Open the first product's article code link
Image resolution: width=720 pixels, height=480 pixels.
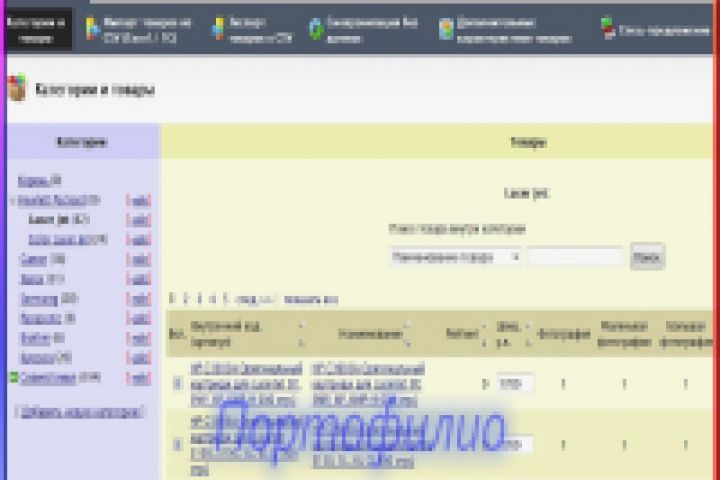coord(246,385)
